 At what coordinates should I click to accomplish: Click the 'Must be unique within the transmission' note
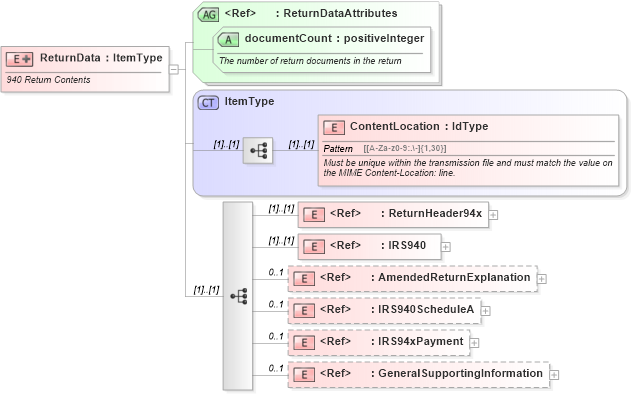click(468, 168)
